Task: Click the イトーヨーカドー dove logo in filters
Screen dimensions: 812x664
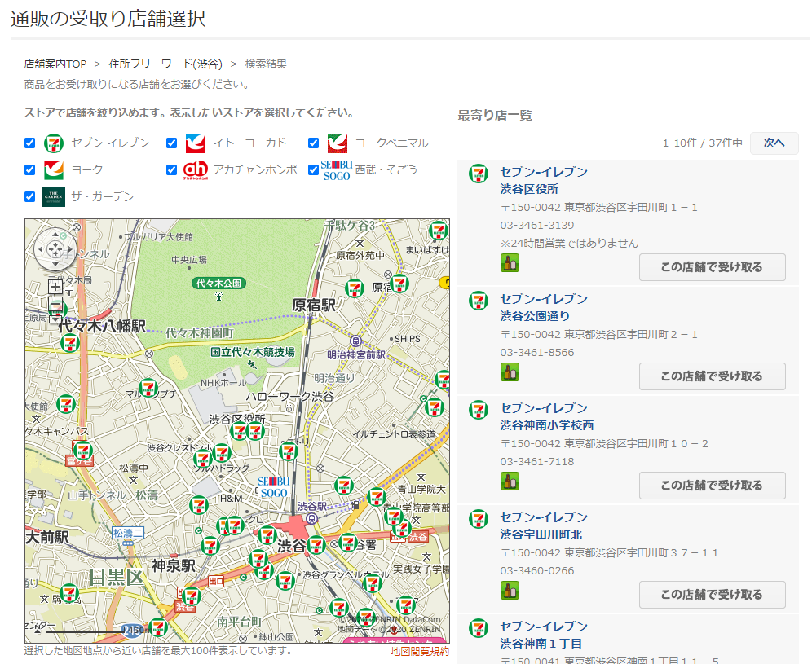Action: click(x=196, y=143)
